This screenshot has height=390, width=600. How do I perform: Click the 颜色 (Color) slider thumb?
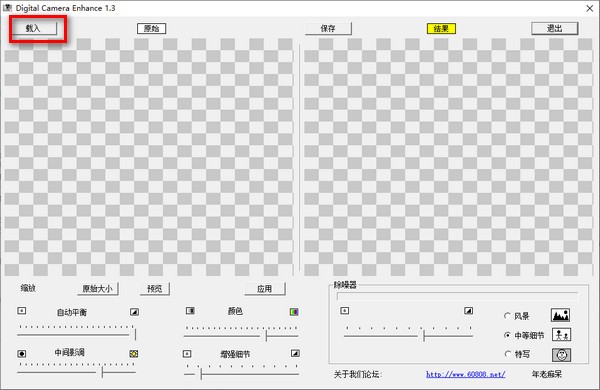coord(267,336)
